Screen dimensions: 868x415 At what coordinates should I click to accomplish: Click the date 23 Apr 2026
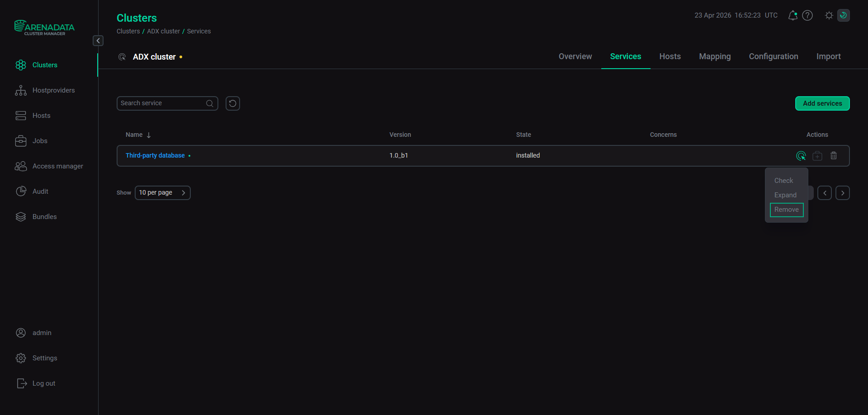[713, 15]
